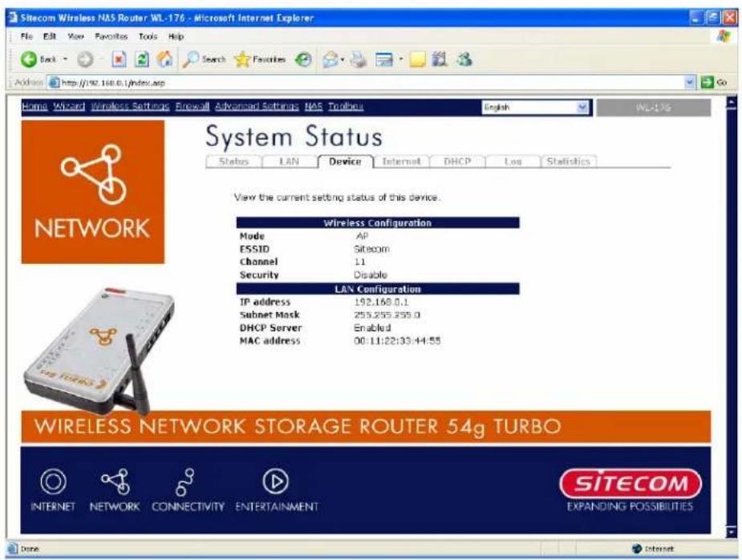Click the ESSID value Sitecom
Screen dimensions: 742x560
(x=371, y=249)
